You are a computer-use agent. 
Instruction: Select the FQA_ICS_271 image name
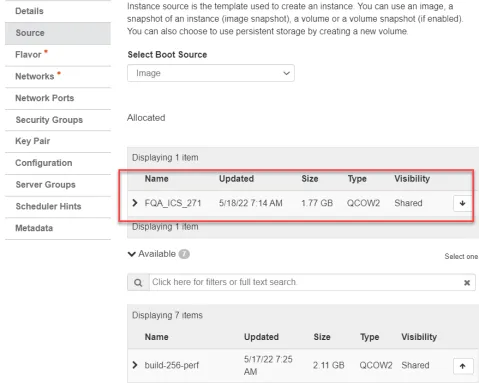click(173, 203)
